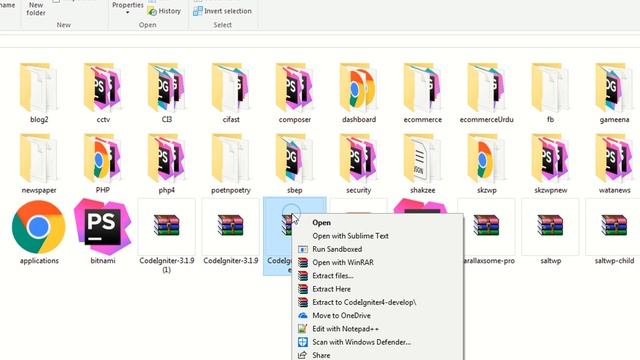Screen dimensions: 640x360
Task: Select the ecommerceUrdu folder icon
Action: (x=487, y=87)
